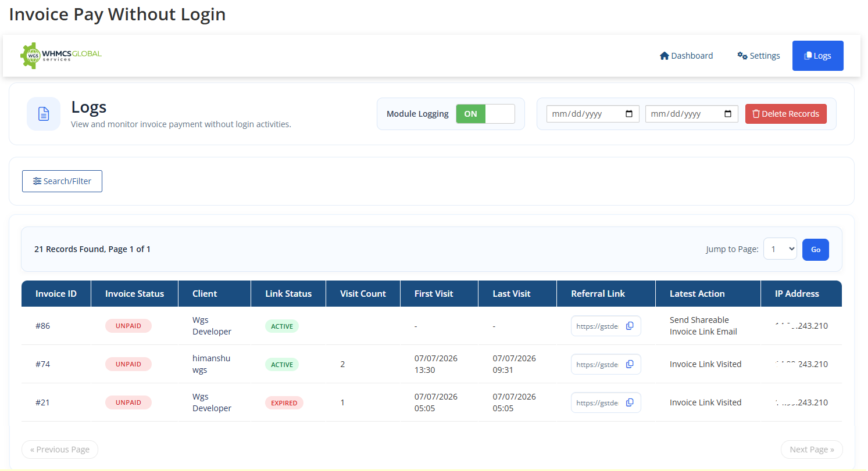Click the Invoice ID column header
Image resolution: width=868 pixels, height=471 pixels.
pos(56,293)
